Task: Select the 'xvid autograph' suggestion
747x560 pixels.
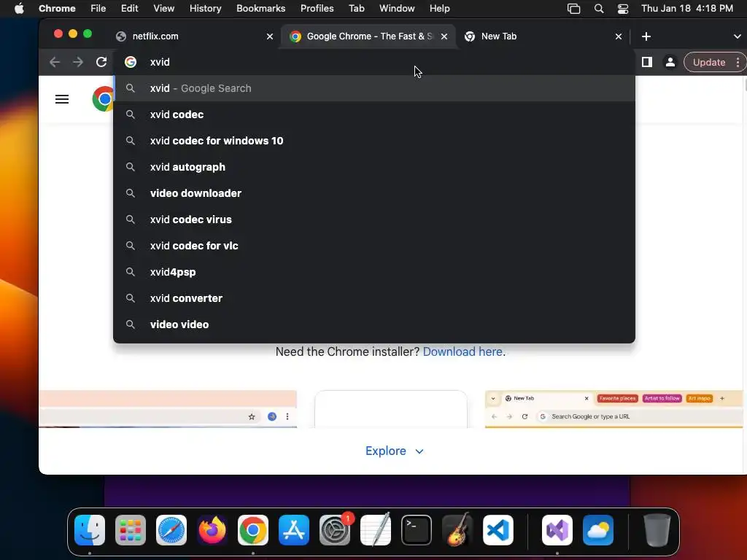Action: pos(374,167)
